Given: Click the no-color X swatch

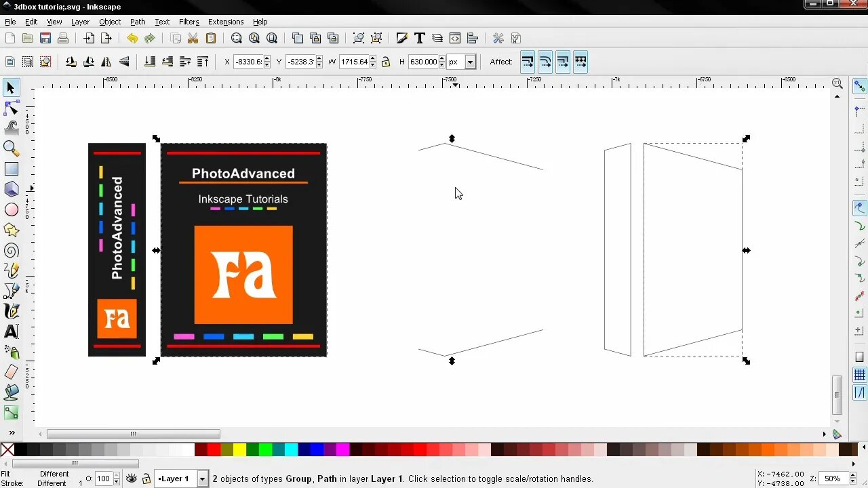Looking at the screenshot, I should pyautogui.click(x=7, y=449).
